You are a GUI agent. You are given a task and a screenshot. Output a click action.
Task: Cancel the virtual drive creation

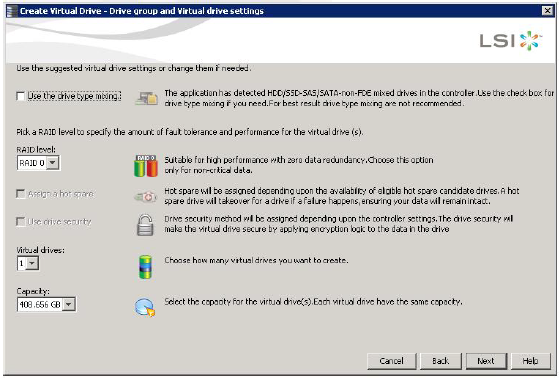pos(391,361)
